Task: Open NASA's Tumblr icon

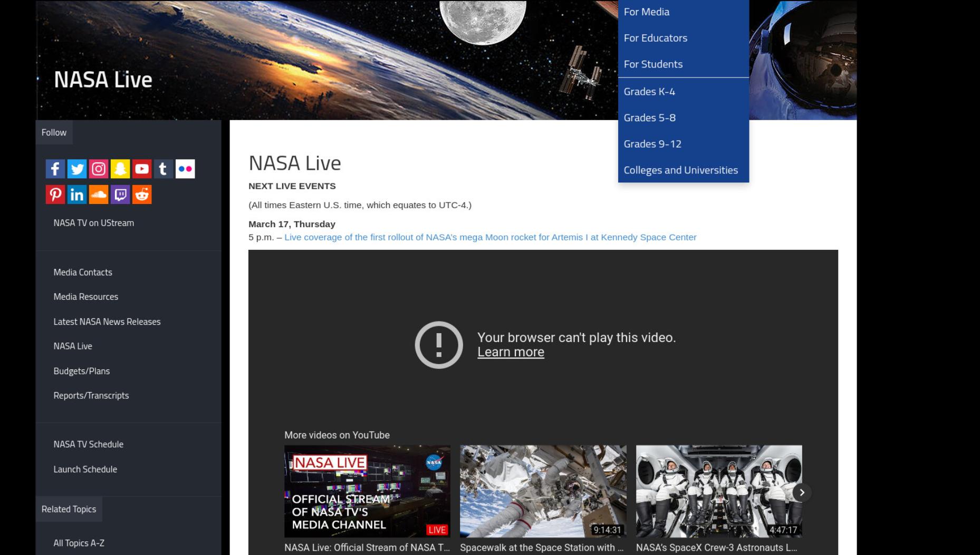Action: (x=163, y=169)
